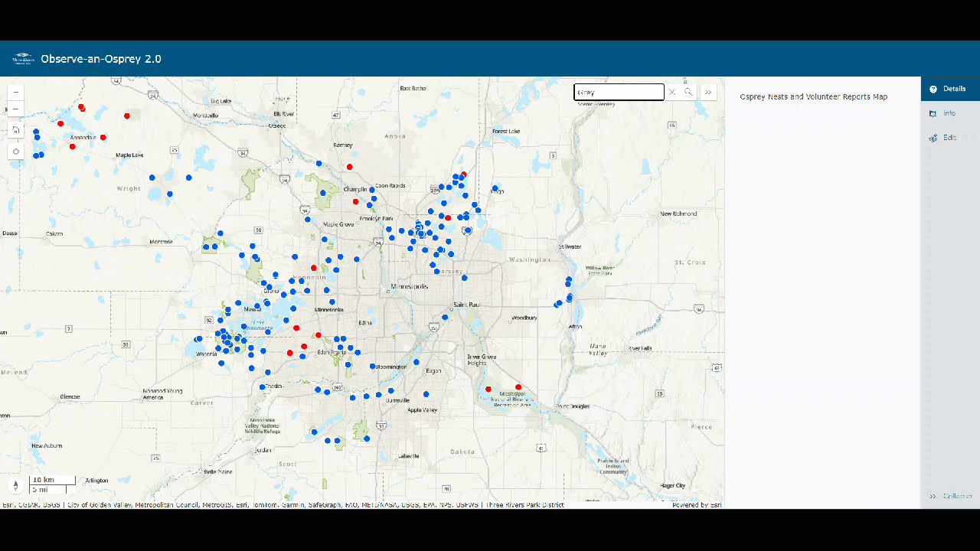Click the Maple Lake map label
Screen dimensions: 980x551
pyautogui.click(x=129, y=155)
